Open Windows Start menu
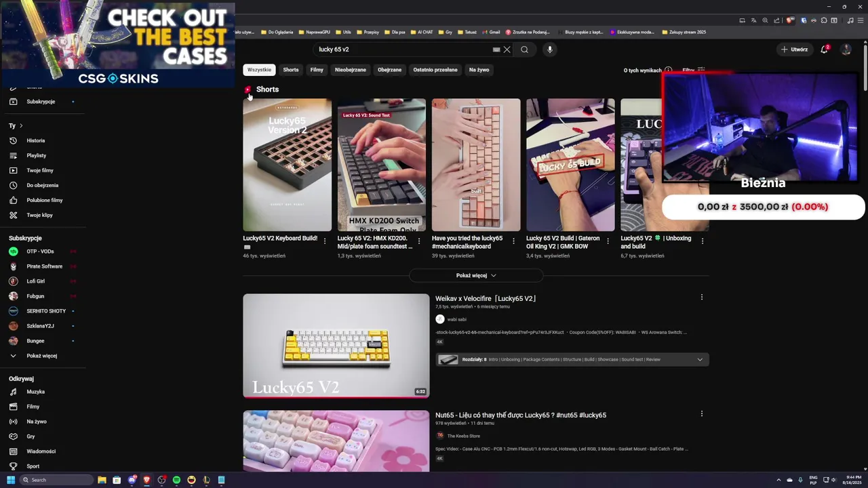Screen dimensions: 868x488 pyautogui.click(x=11, y=480)
